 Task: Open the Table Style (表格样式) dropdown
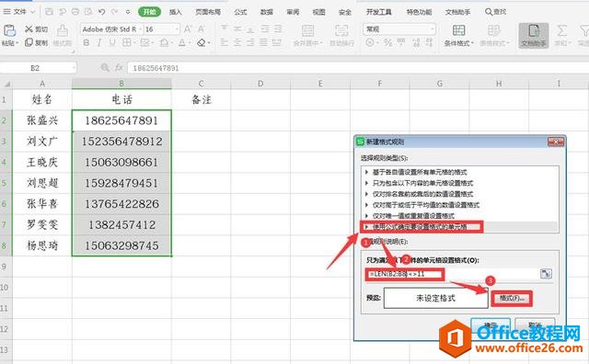495,35
